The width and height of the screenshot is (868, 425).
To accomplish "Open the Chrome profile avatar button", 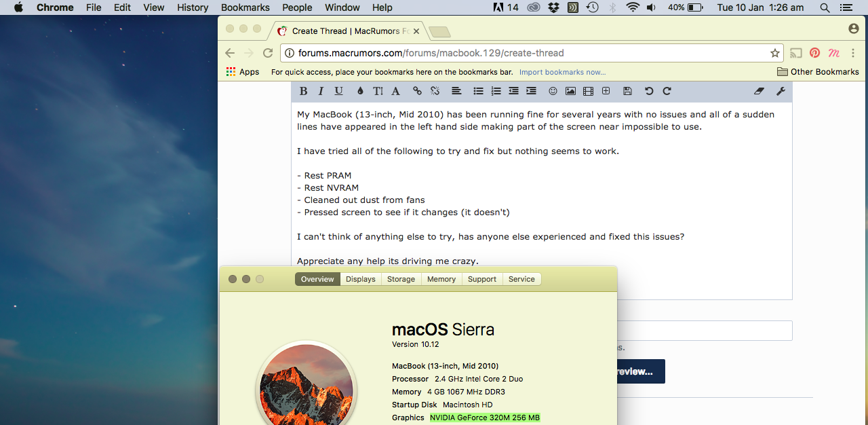I will [x=854, y=29].
